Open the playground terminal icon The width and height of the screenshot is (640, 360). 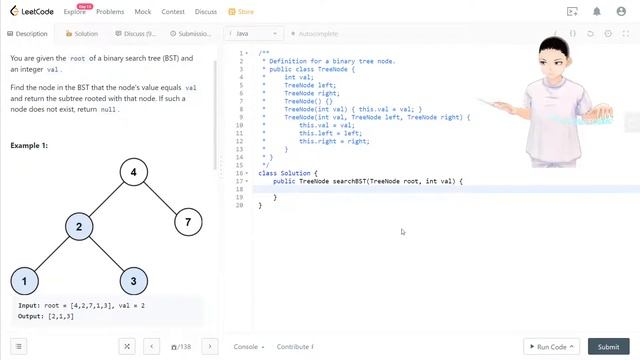572,11
